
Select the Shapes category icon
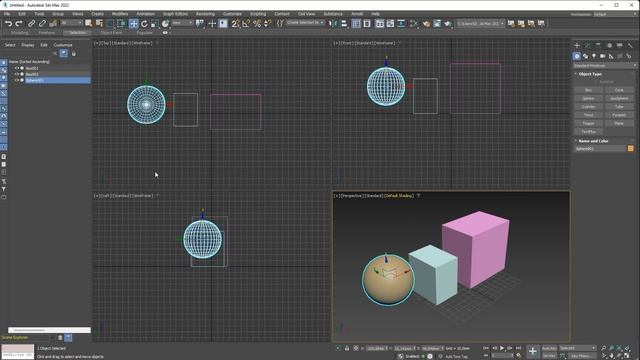585,56
